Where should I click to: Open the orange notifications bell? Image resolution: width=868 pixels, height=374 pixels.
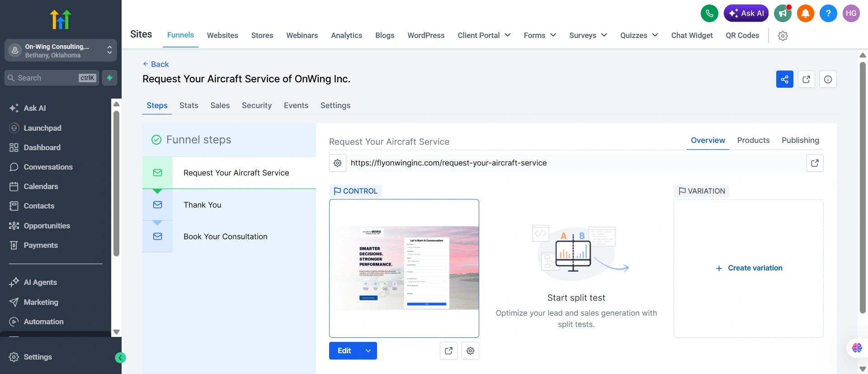point(805,13)
